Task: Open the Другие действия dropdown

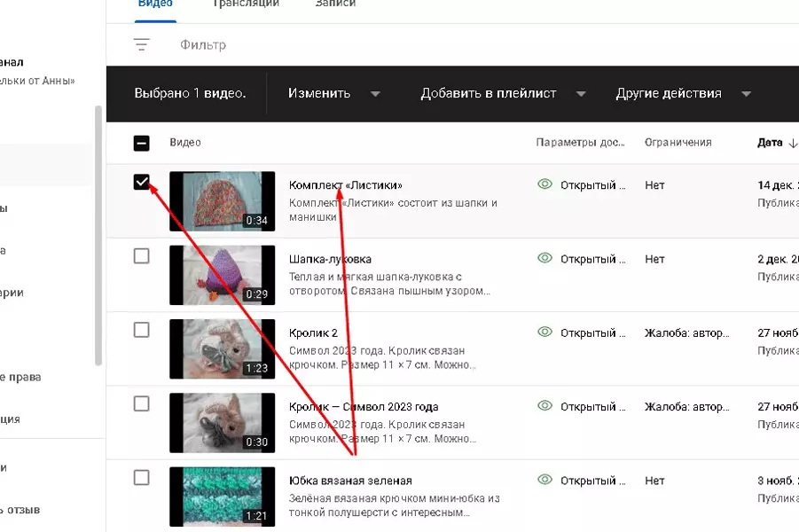Action: pyautogui.click(x=683, y=93)
